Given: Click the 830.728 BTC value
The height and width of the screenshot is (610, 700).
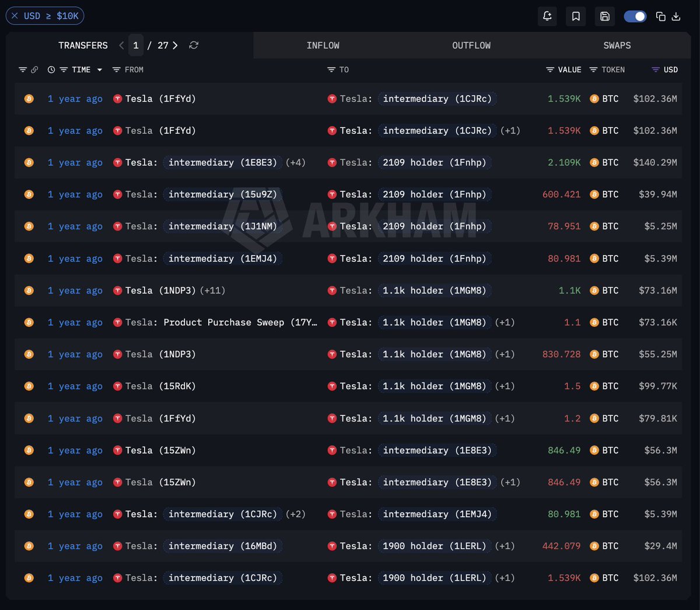Looking at the screenshot, I should pyautogui.click(x=562, y=354).
